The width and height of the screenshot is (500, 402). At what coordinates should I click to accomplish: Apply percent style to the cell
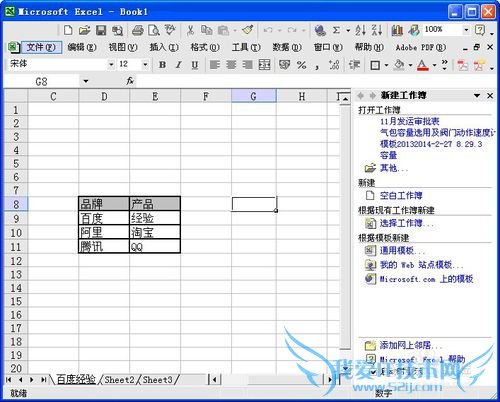point(301,65)
